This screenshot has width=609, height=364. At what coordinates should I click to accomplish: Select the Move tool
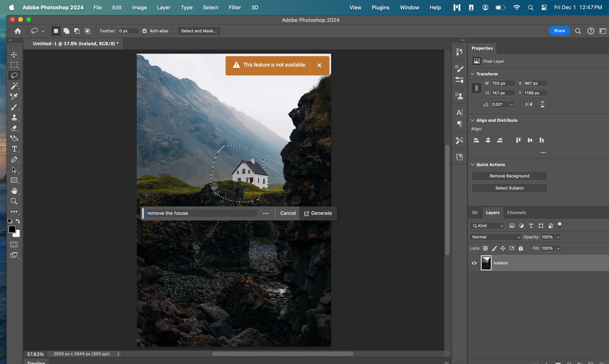coord(14,55)
